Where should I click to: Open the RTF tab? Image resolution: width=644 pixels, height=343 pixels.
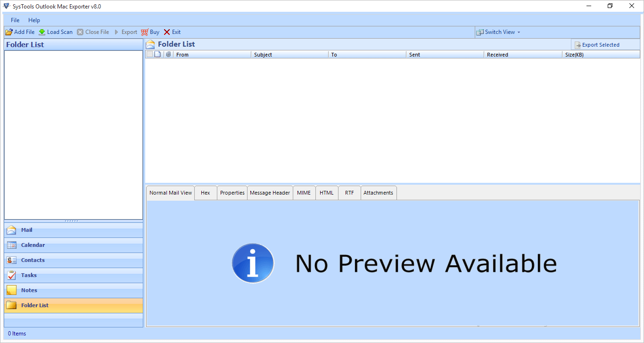coord(349,193)
